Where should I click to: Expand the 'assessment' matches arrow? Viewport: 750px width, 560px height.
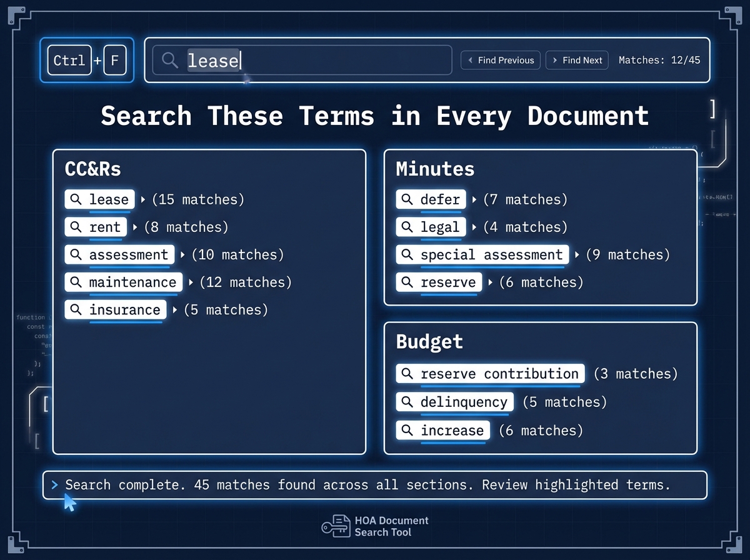tap(182, 255)
